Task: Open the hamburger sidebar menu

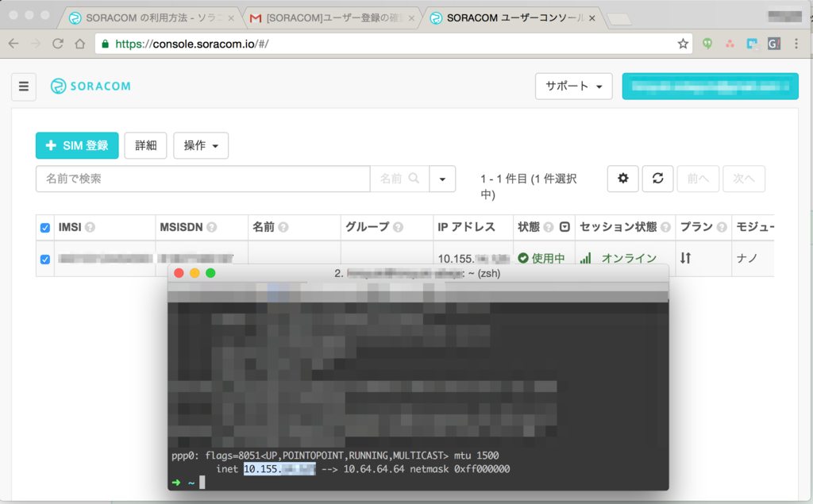Action: pos(24,87)
